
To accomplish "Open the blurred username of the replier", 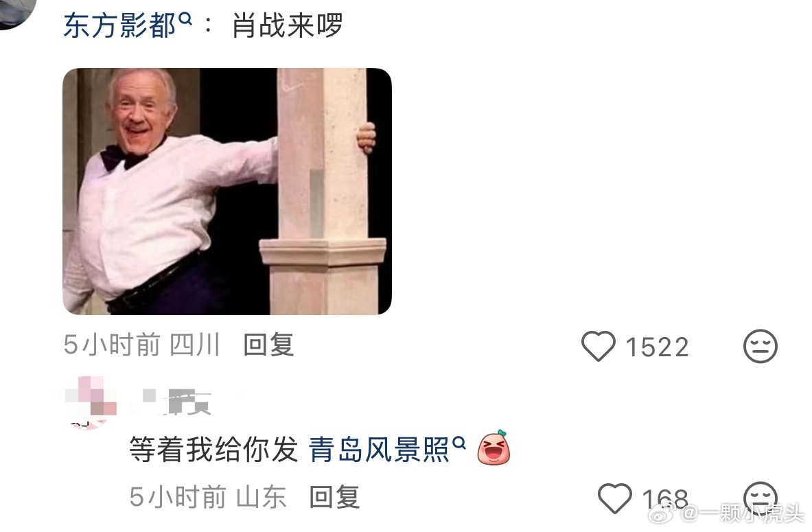I will (x=177, y=402).
